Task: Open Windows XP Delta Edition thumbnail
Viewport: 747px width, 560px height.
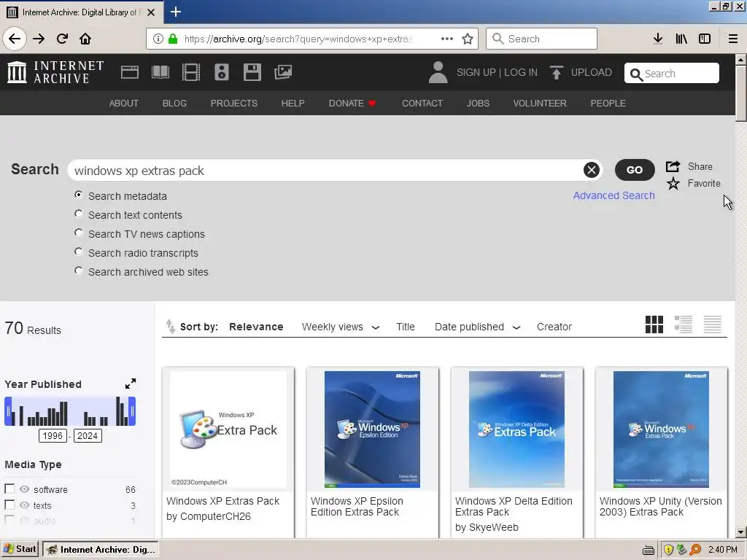Action: [516, 429]
